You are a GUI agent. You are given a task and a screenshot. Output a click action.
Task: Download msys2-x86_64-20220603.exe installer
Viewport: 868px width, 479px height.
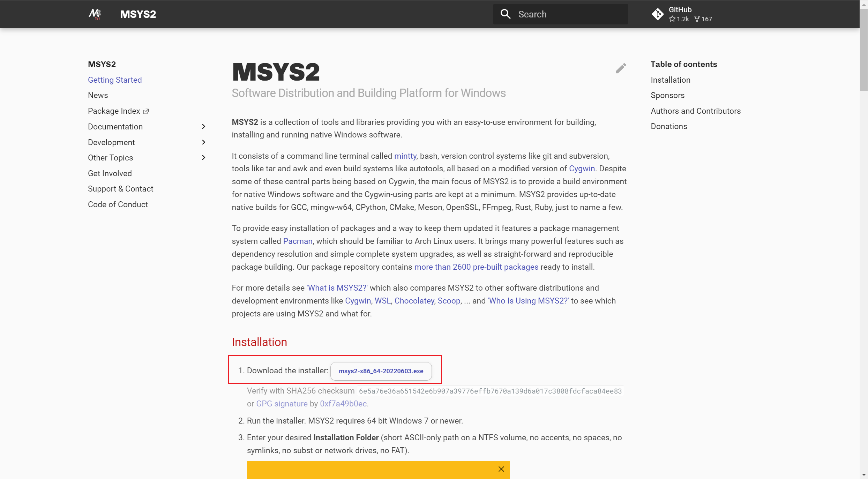pyautogui.click(x=381, y=371)
